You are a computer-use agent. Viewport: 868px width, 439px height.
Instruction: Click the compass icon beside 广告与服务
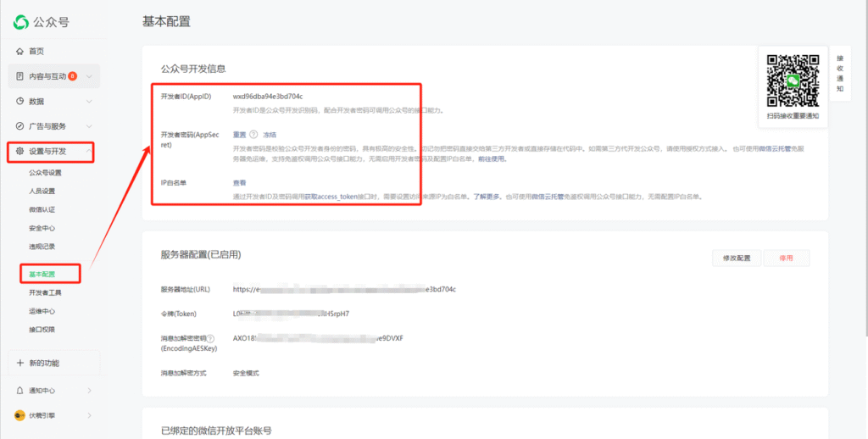(x=20, y=126)
